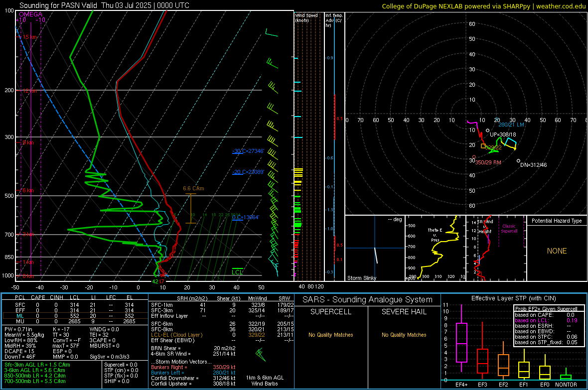Click the BRN Shear = row
The height and width of the screenshot is (390, 588).
193,348
